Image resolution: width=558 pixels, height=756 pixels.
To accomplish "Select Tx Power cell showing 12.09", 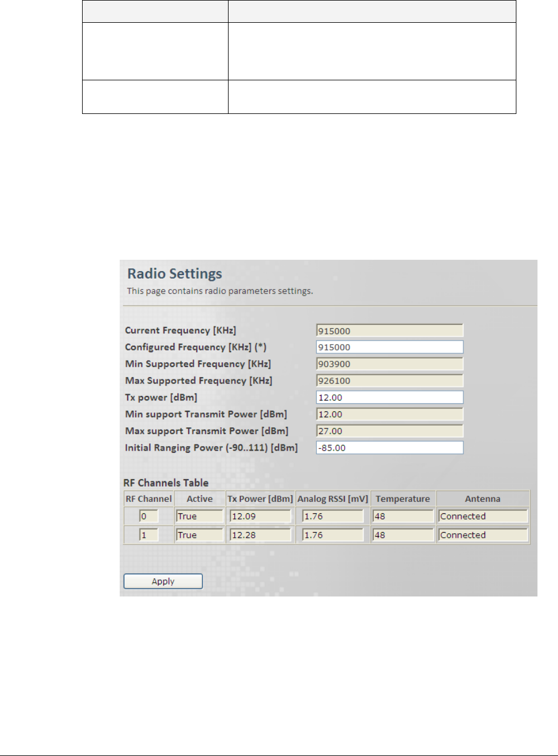I will (260, 516).
